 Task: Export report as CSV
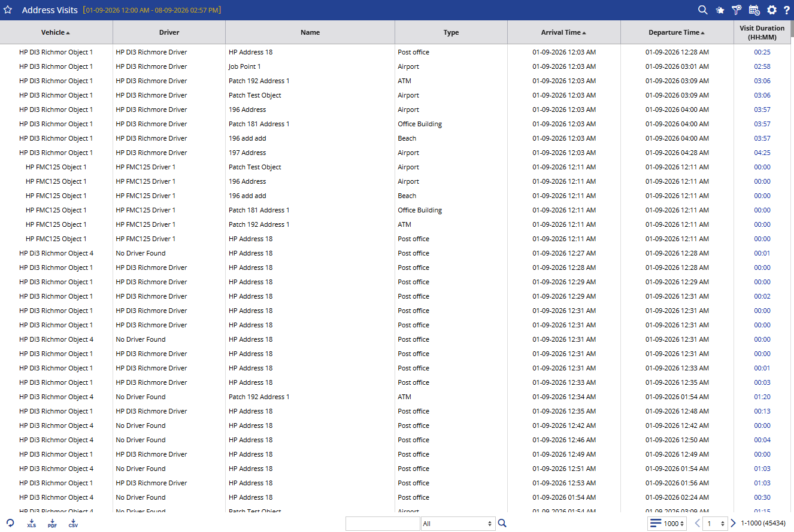tap(73, 524)
